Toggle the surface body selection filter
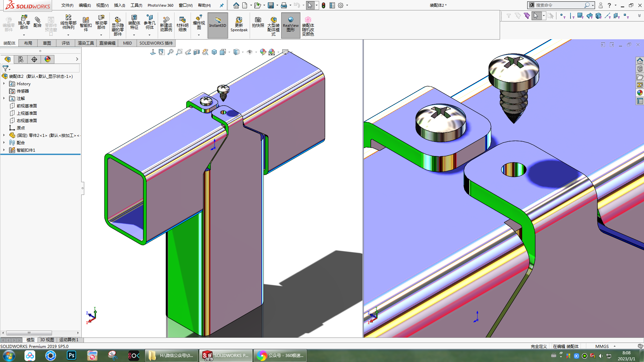This screenshot has width=644, height=362. [x=589, y=16]
